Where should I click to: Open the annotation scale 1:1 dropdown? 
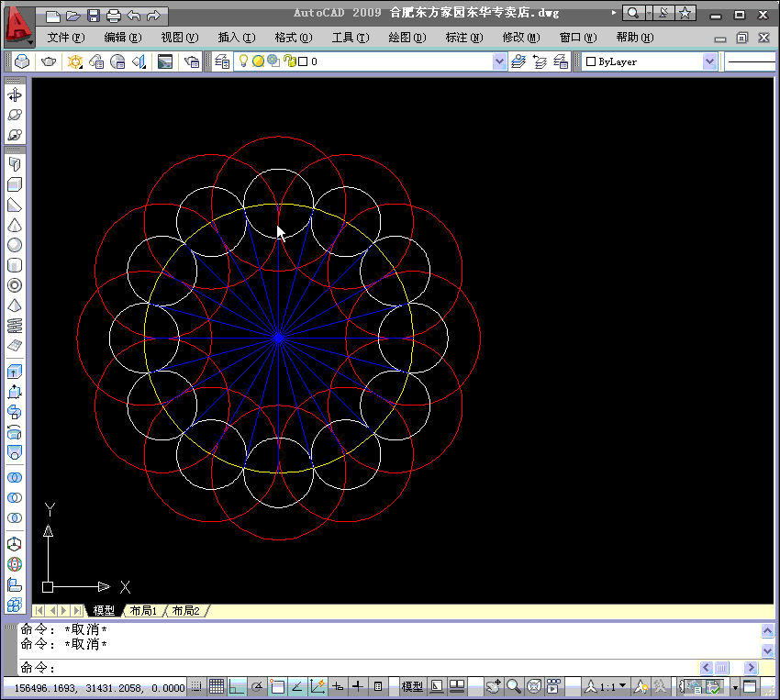coord(623,686)
